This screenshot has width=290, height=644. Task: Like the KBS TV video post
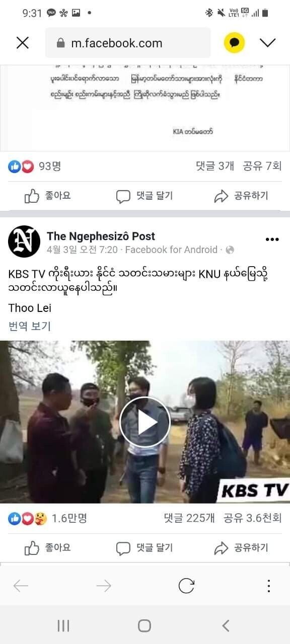(x=48, y=547)
